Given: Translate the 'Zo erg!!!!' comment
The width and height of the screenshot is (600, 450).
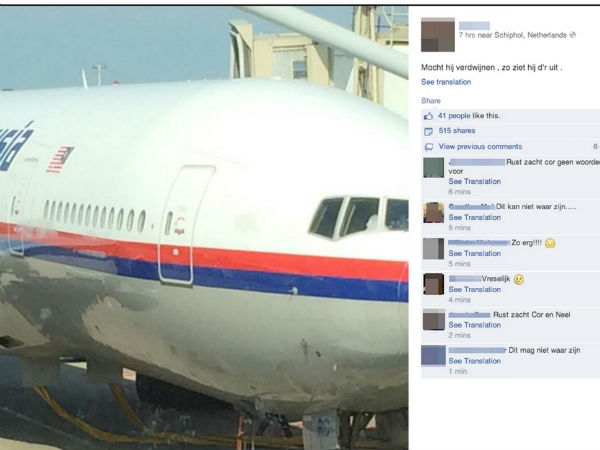Looking at the screenshot, I should pyautogui.click(x=474, y=253).
